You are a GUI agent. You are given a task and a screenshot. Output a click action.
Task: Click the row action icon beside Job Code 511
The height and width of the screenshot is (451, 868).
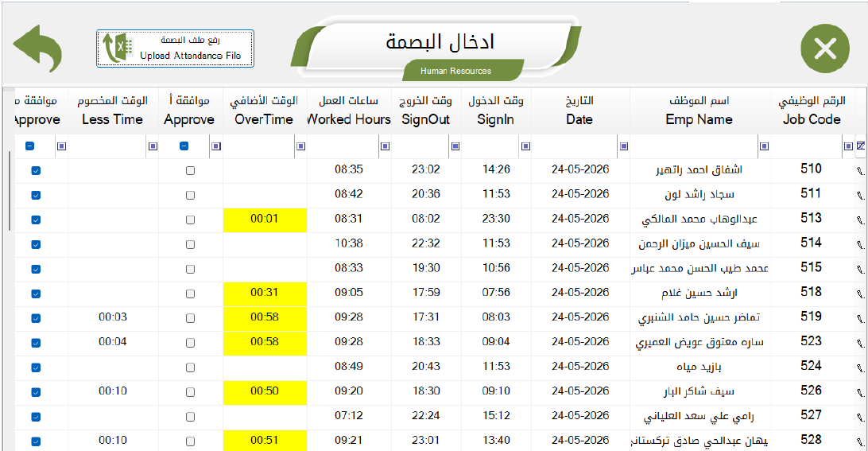point(860,196)
